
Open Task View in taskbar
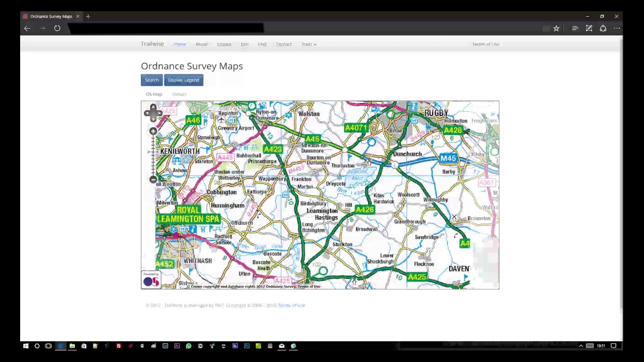[x=48, y=346]
